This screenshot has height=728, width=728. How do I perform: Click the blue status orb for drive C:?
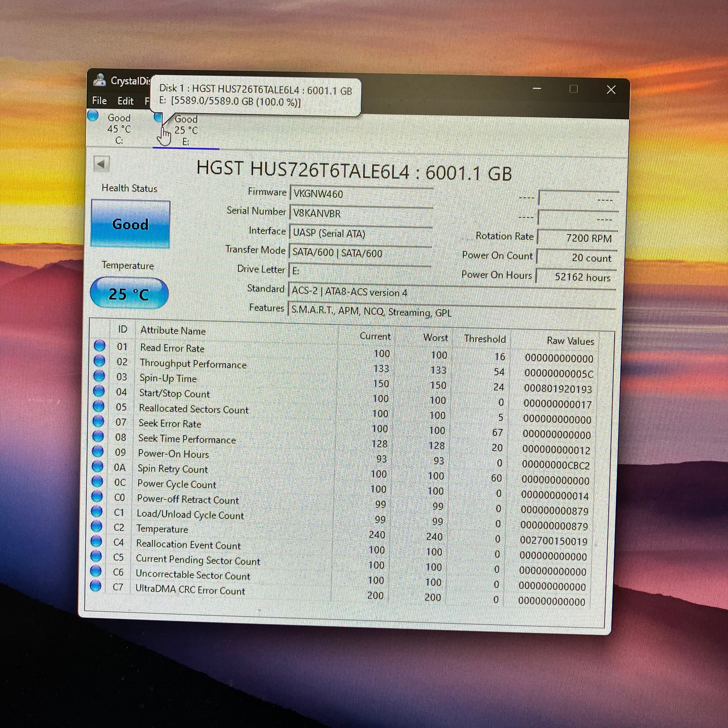click(x=93, y=115)
